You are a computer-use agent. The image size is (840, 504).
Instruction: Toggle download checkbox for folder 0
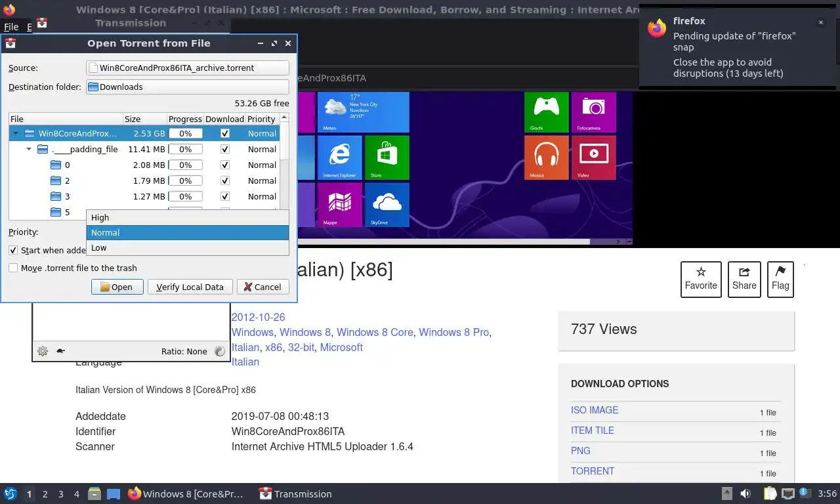[x=225, y=165]
